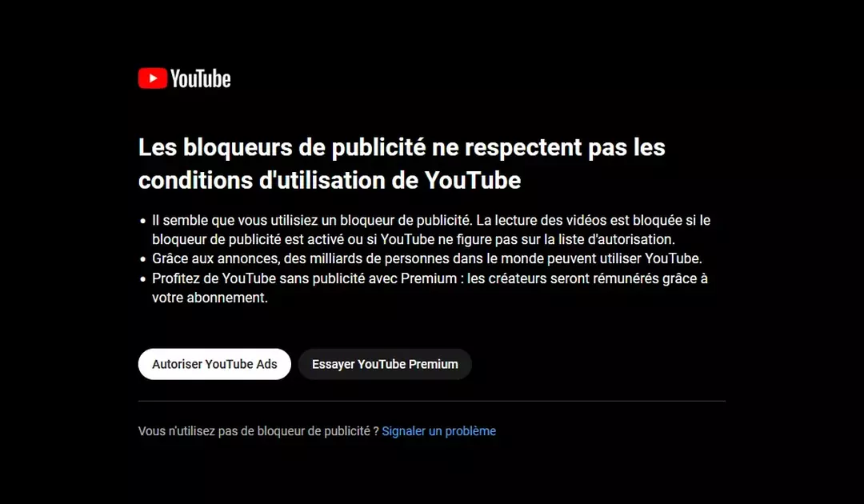Click the bullet dot before Grâce aux annonces

click(x=142, y=259)
